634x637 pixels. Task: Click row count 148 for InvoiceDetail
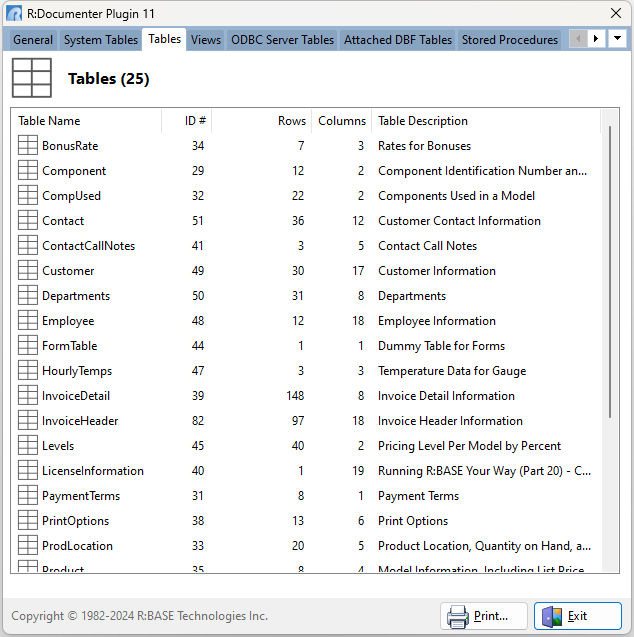(295, 396)
